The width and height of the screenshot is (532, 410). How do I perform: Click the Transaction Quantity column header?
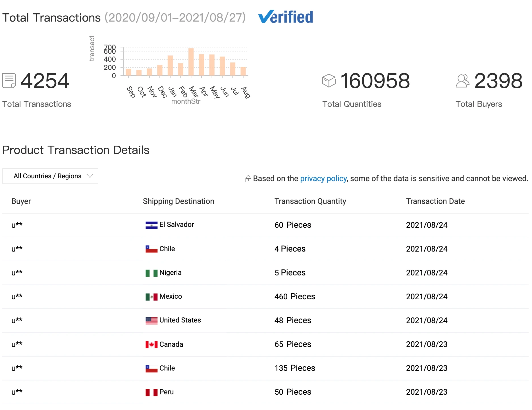pyautogui.click(x=310, y=201)
